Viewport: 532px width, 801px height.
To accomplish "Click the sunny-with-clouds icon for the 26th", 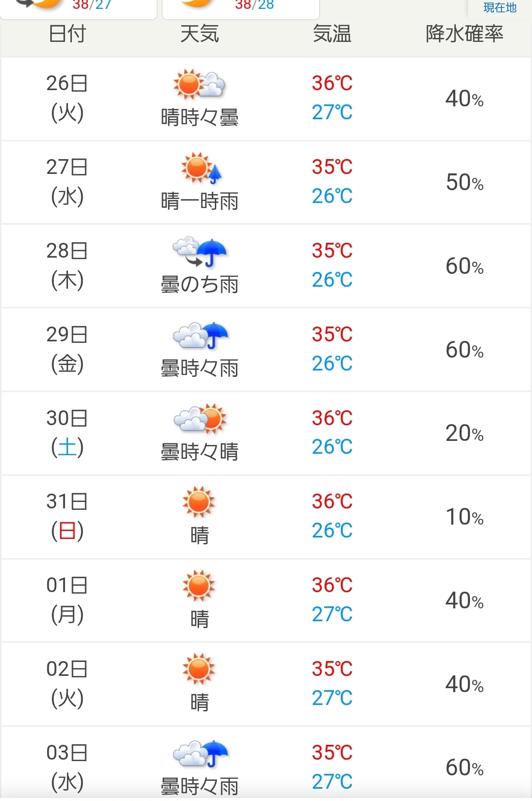I will pyautogui.click(x=199, y=84).
